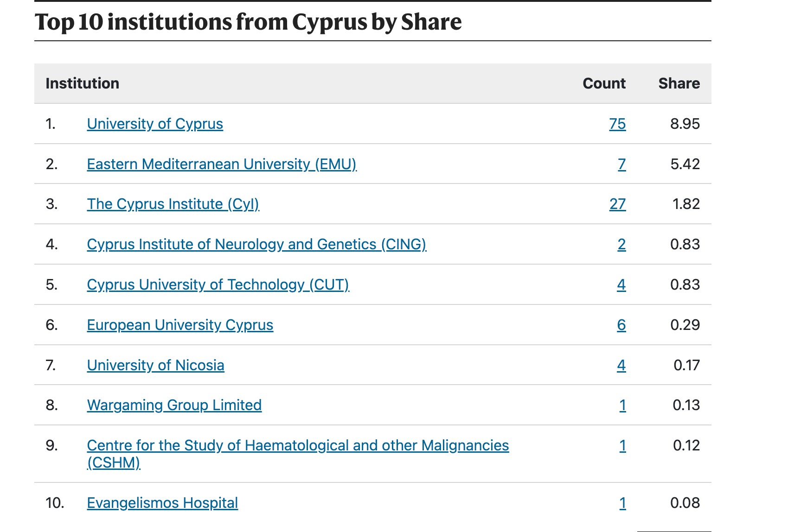This screenshot has height=532, width=794.
Task: Open Cyprus Institute of Neurology and Genetics link
Action: (256, 244)
